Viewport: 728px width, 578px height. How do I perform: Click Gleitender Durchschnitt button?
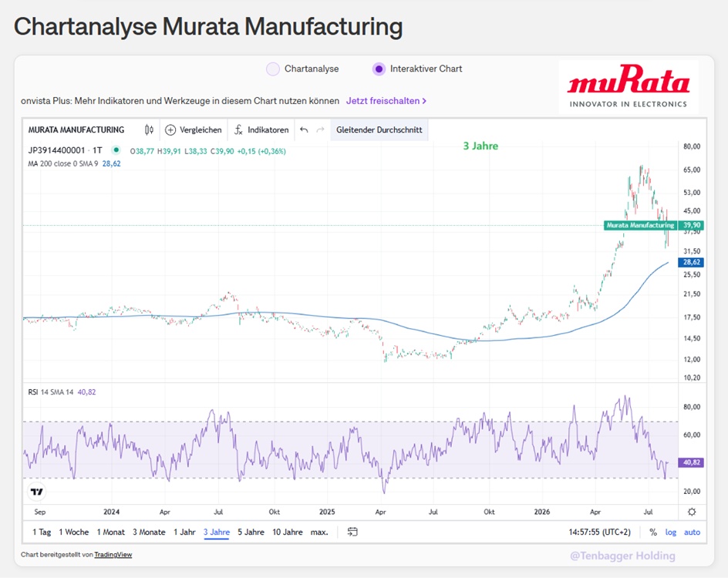pos(379,130)
